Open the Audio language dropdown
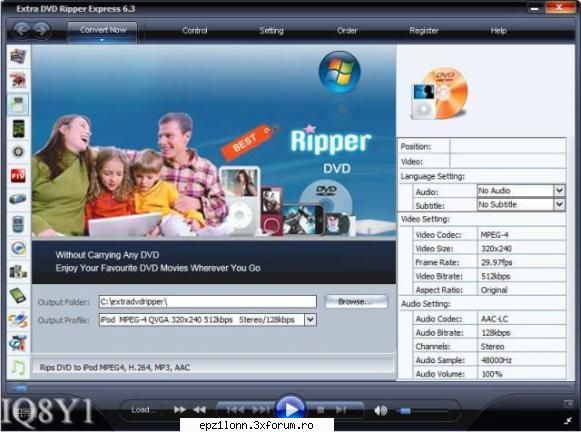 coord(560,191)
